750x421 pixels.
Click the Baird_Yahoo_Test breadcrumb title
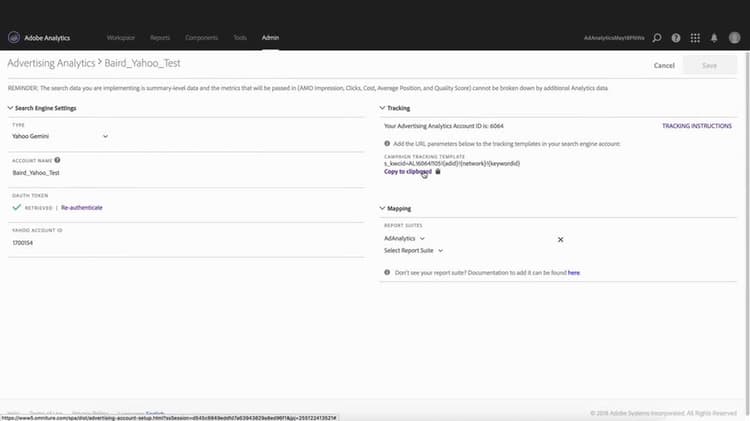coord(143,63)
